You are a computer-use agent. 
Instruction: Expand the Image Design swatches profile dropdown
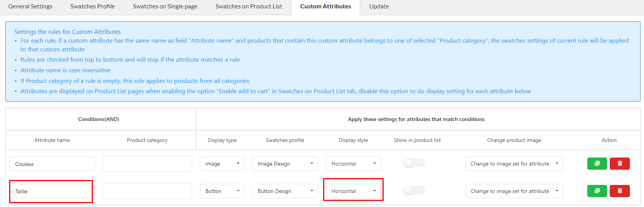click(x=285, y=164)
